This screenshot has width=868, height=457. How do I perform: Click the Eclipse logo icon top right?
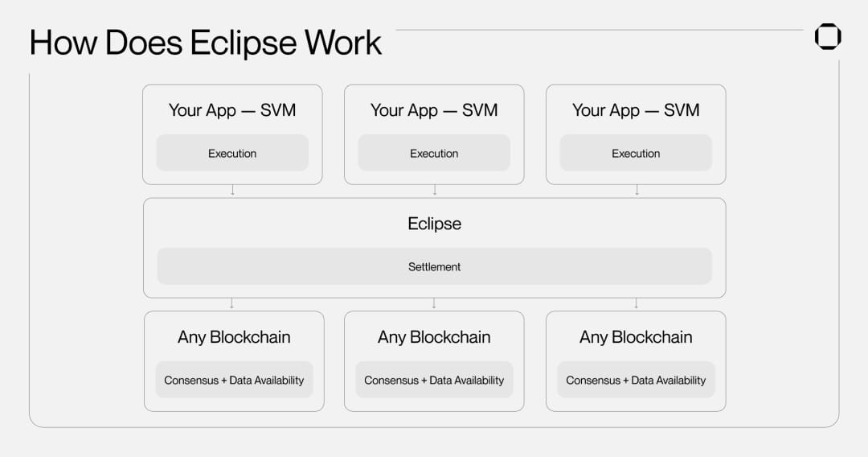828,37
